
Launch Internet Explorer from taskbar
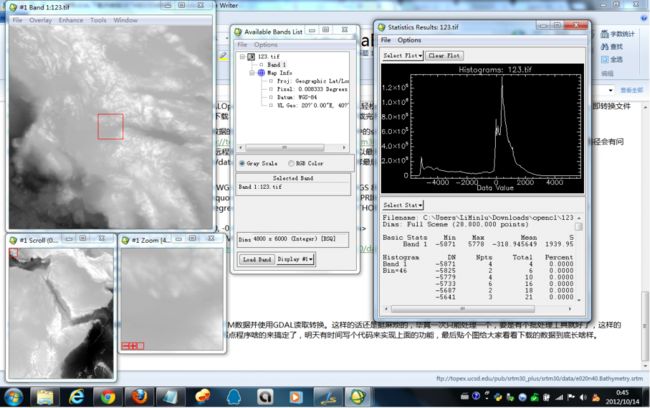point(76,397)
